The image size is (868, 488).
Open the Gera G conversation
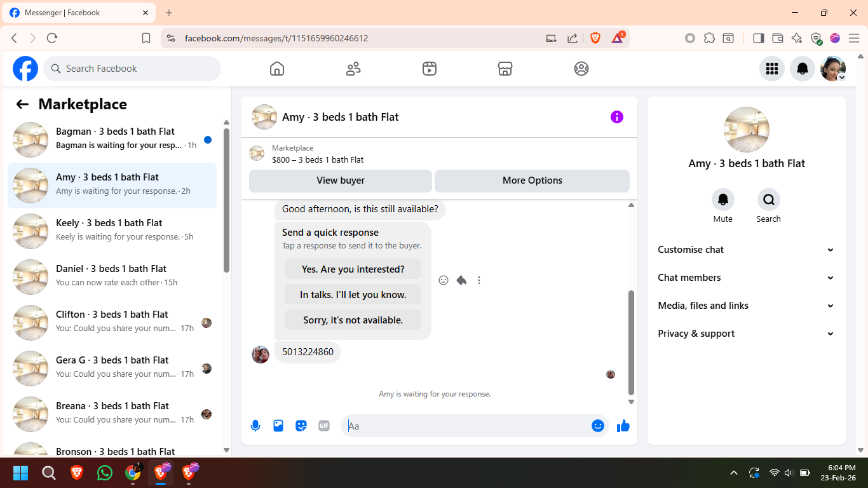[112, 369]
